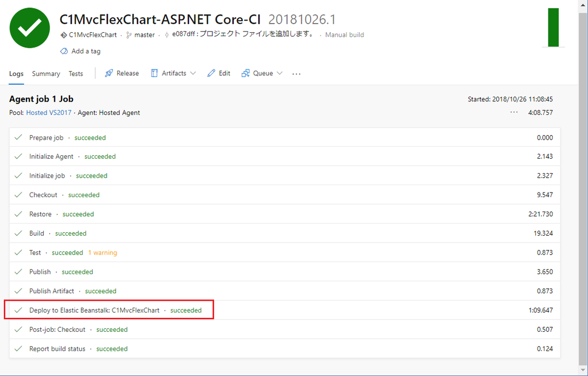Viewport: 588px width, 376px height.
Task: Click the Manual build label
Action: [x=345, y=35]
